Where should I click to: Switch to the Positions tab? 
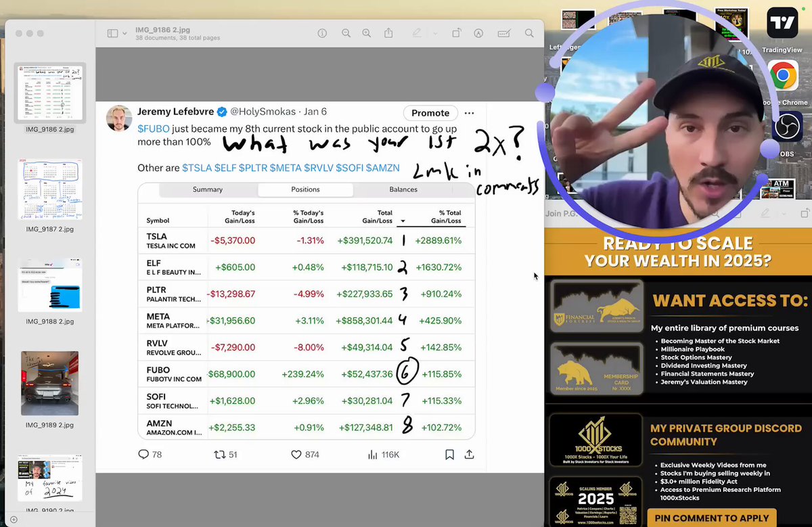click(305, 189)
